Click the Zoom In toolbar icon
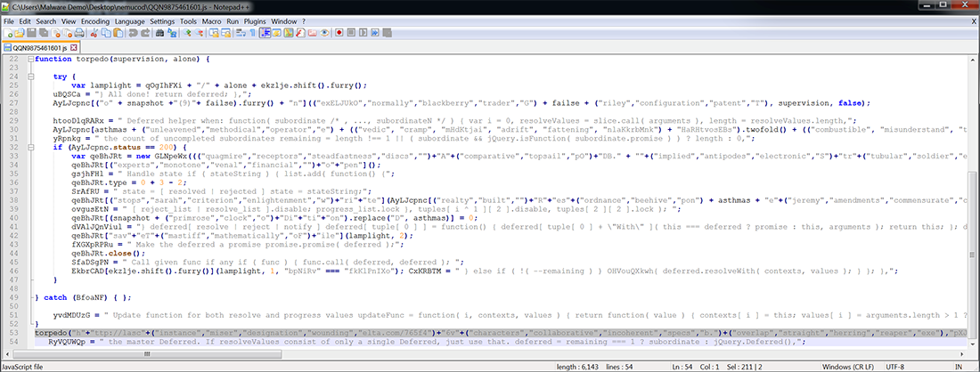Image resolution: width=980 pixels, height=372 pixels. coord(186,32)
